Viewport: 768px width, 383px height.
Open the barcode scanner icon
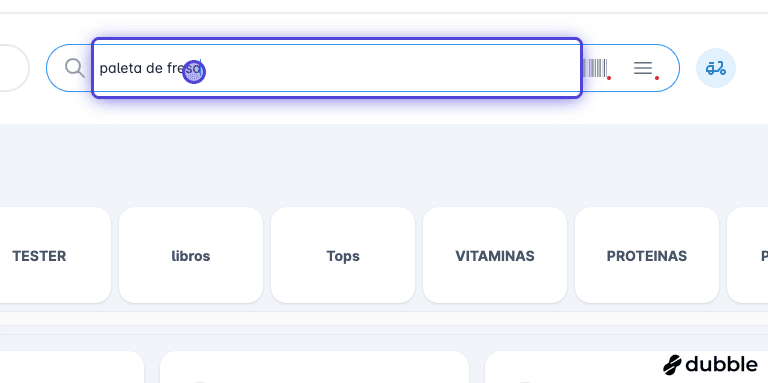(595, 68)
